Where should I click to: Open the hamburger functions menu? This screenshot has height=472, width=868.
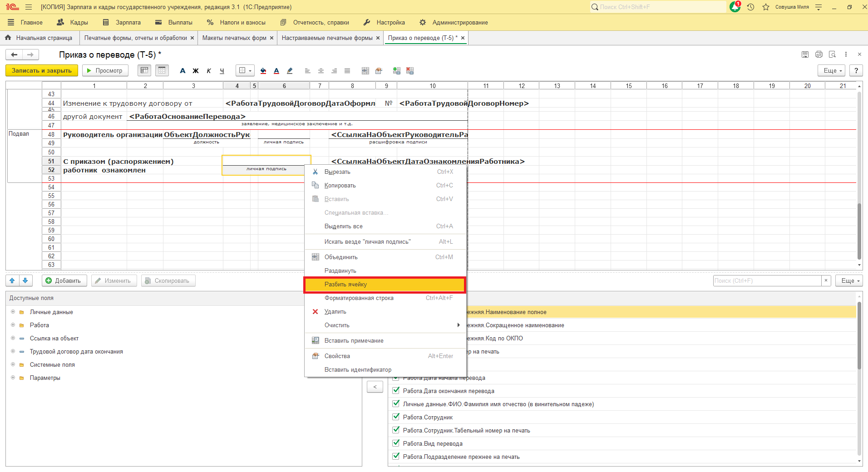pos(29,7)
